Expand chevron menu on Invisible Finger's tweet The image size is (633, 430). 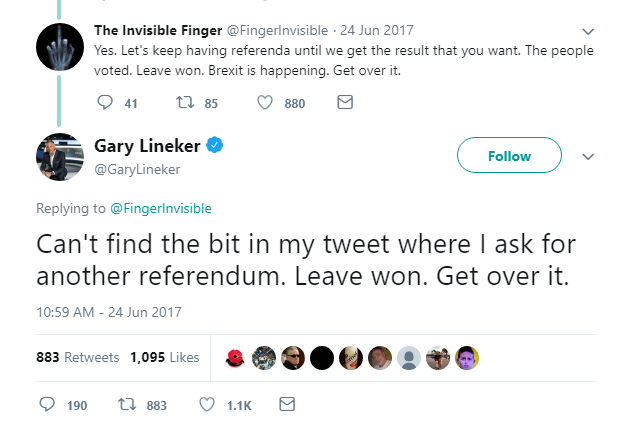pyautogui.click(x=587, y=30)
